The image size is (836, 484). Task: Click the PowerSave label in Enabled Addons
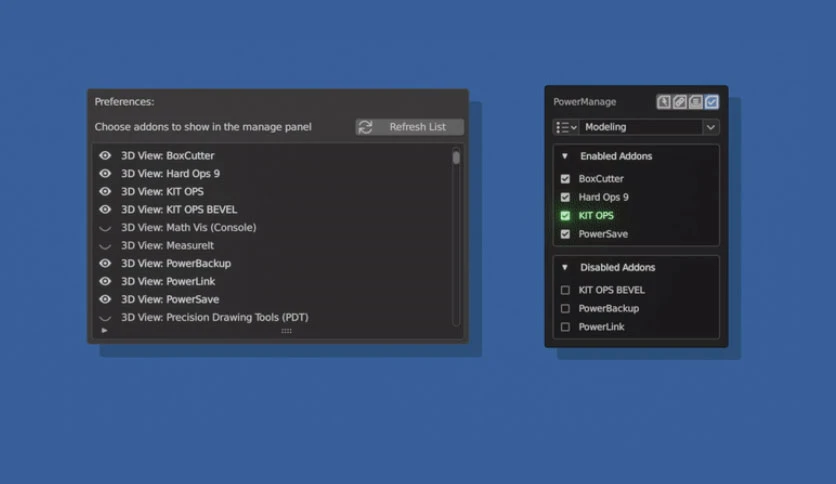(x=603, y=234)
